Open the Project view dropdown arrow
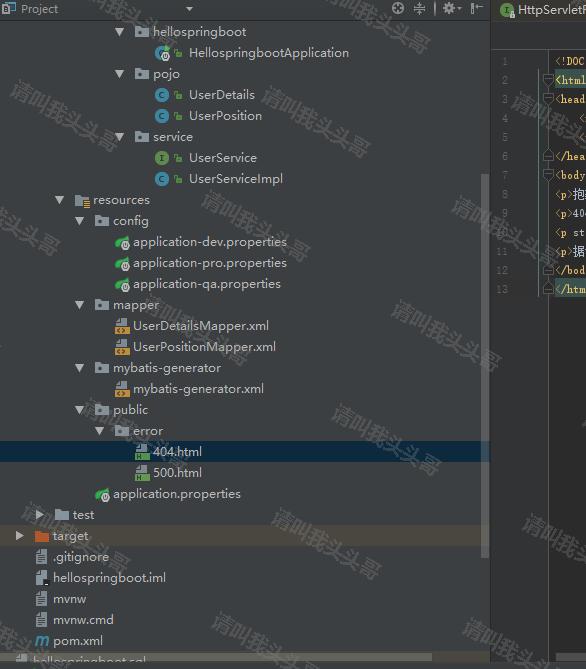Screen dimensions: 586x669 tap(190, 9)
